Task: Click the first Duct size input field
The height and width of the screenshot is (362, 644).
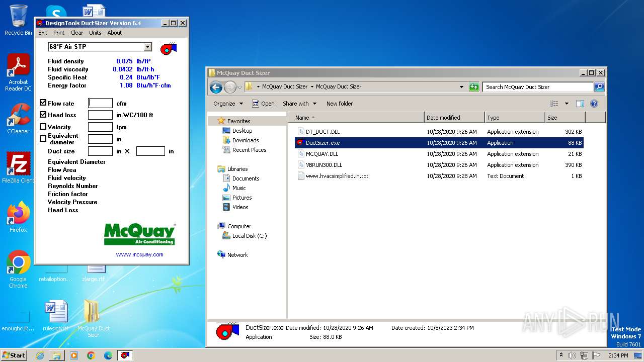Action: 100,151
